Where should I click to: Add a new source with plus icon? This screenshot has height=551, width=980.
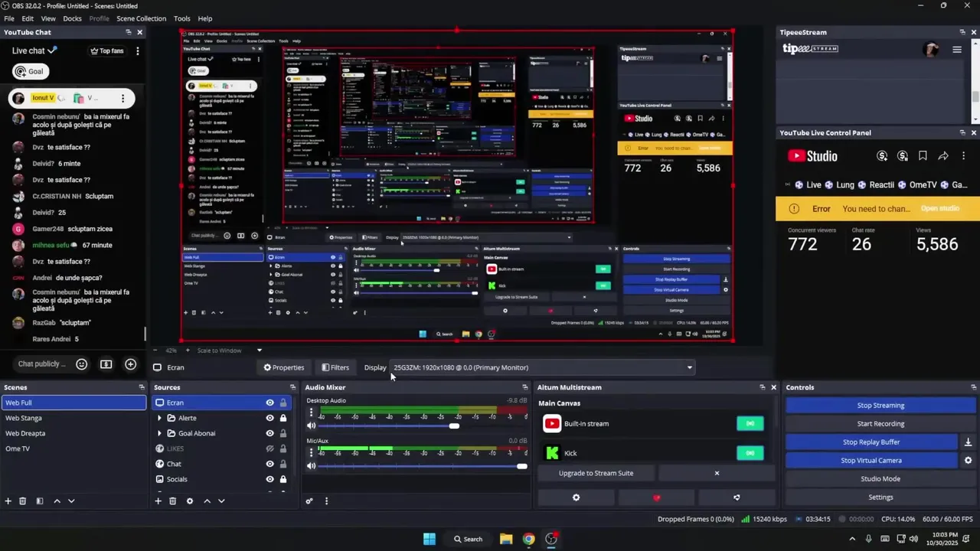[158, 501]
